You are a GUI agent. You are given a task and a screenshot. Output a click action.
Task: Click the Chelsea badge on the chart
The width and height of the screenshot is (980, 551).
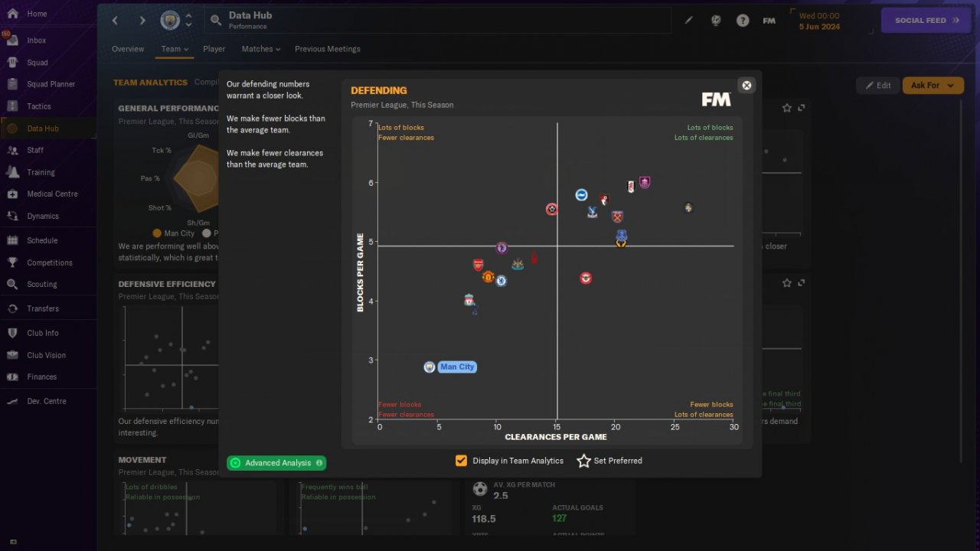coord(501,281)
